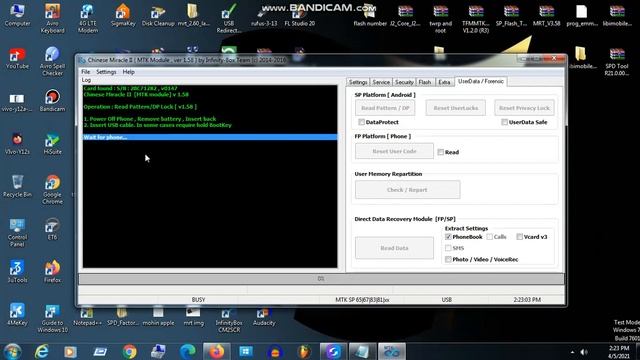
Task: Open the 4G LTE Modem shortcut
Action: 87,19
